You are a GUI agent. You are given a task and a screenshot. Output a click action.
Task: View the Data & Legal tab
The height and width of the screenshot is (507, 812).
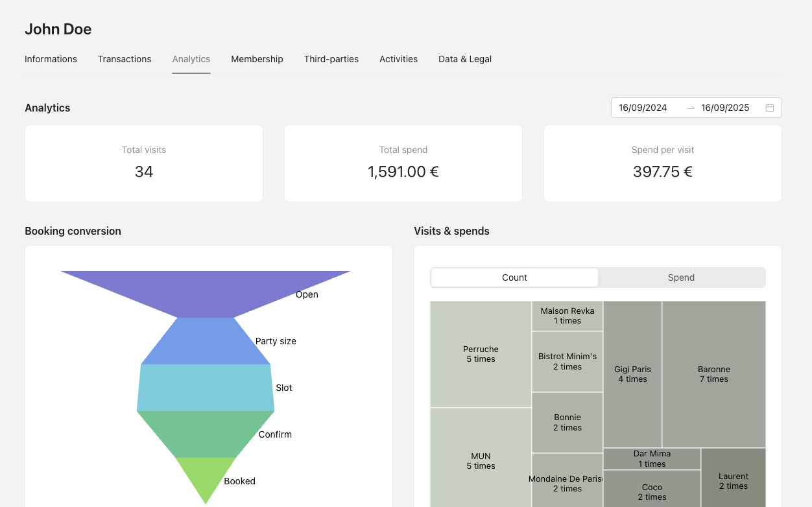pyautogui.click(x=464, y=59)
